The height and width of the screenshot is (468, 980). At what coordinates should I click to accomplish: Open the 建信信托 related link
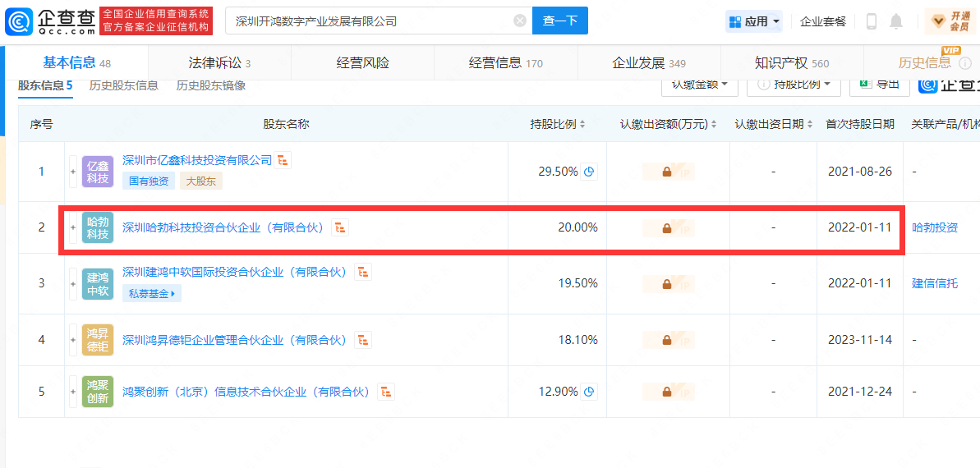pos(934,283)
